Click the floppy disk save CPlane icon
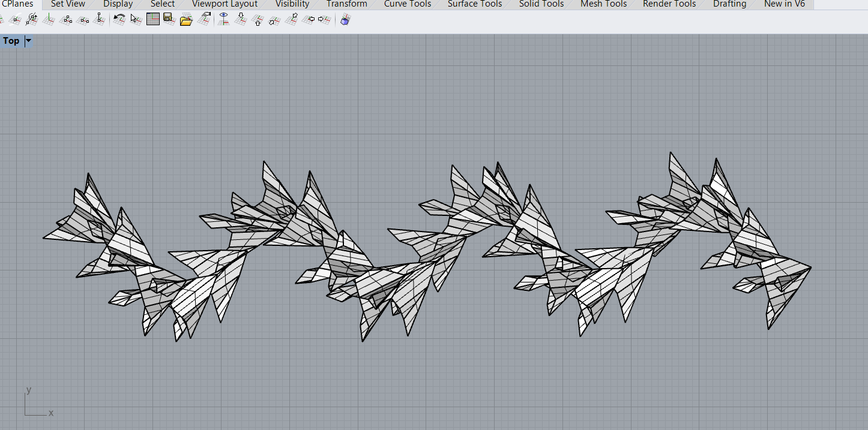The width and height of the screenshot is (868, 430). point(169,20)
